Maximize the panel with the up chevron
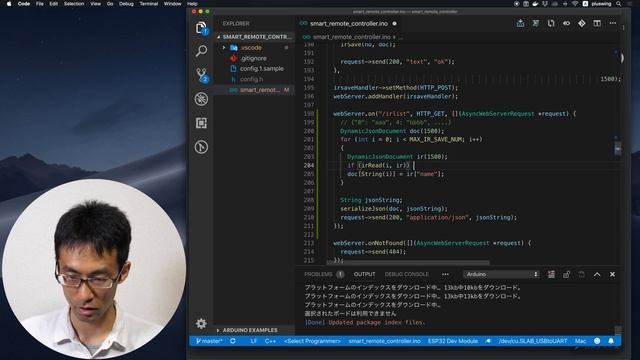Viewport: 640px width, 360px height. click(597, 274)
